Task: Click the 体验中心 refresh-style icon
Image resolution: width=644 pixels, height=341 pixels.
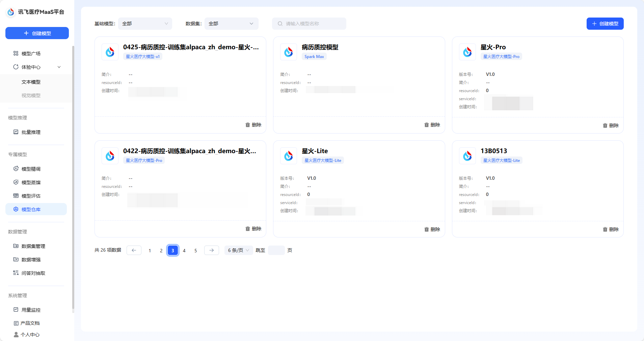Action: click(x=16, y=67)
